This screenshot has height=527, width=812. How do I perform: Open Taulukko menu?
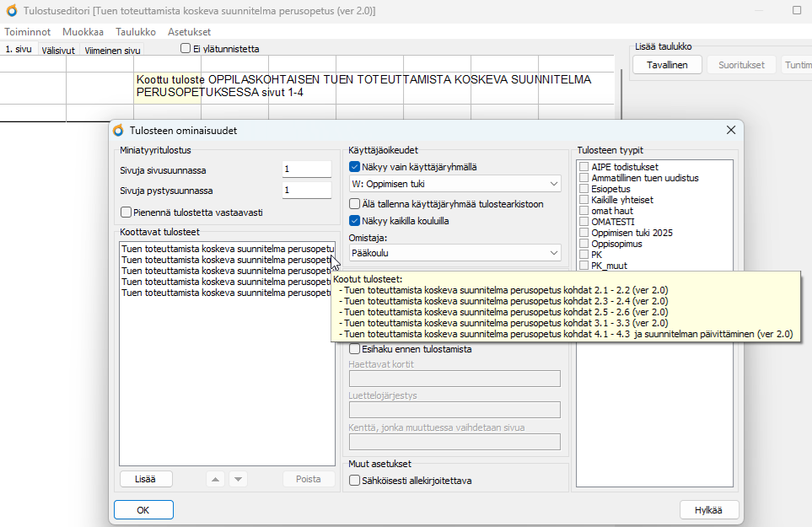click(x=136, y=31)
